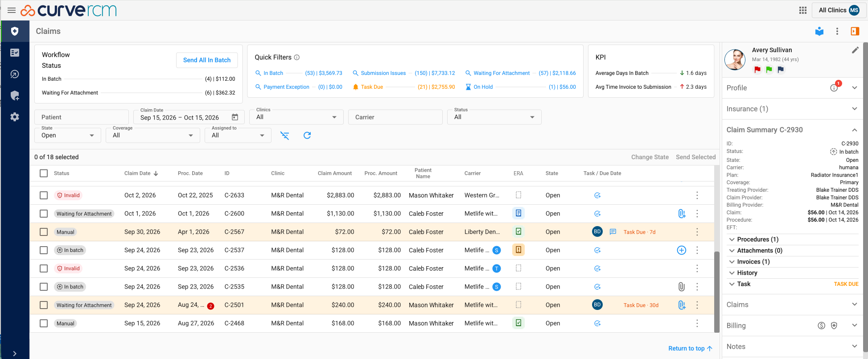Open the Claim Date calendar picker
Screen dimensions: 868x359
pyautogui.click(x=235, y=117)
